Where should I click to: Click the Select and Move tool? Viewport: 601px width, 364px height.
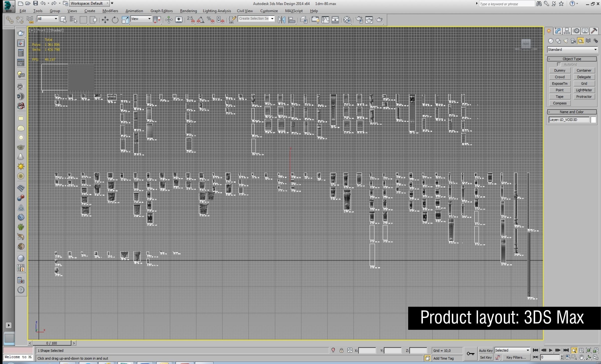pos(105,20)
